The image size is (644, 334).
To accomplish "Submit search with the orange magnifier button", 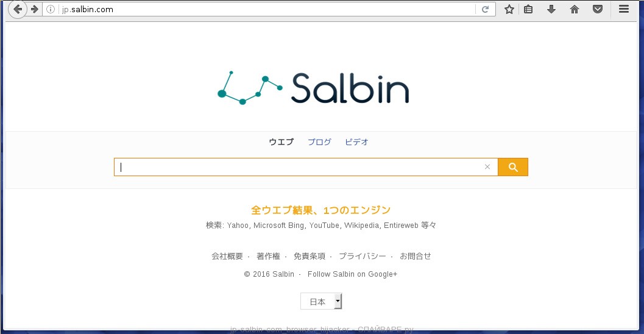I will click(x=513, y=167).
